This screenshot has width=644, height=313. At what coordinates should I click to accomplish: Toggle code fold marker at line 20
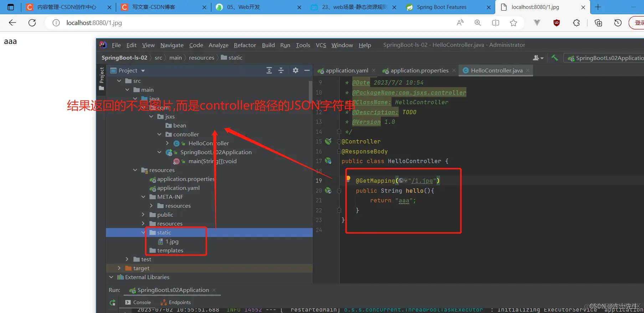339,191
